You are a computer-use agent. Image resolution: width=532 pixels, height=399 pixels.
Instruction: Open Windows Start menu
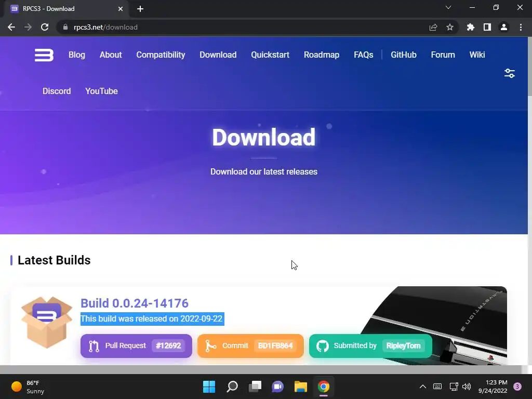click(x=209, y=387)
